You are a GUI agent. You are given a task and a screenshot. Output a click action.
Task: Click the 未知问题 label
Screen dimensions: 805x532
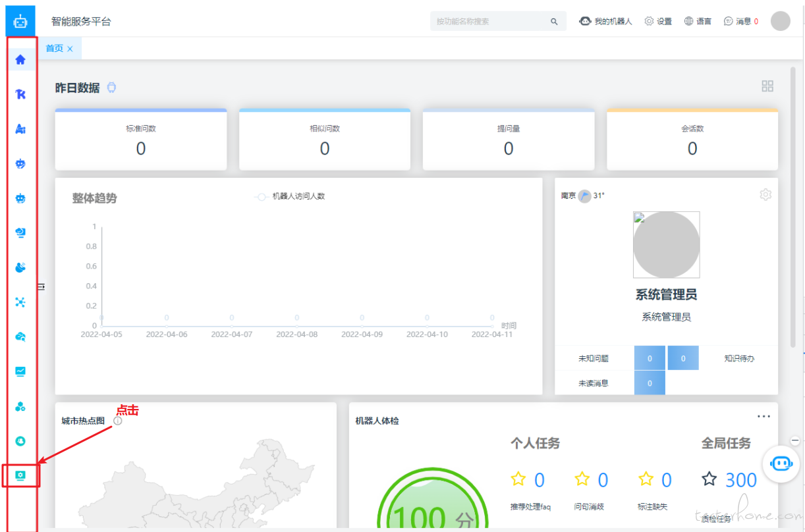pos(594,359)
